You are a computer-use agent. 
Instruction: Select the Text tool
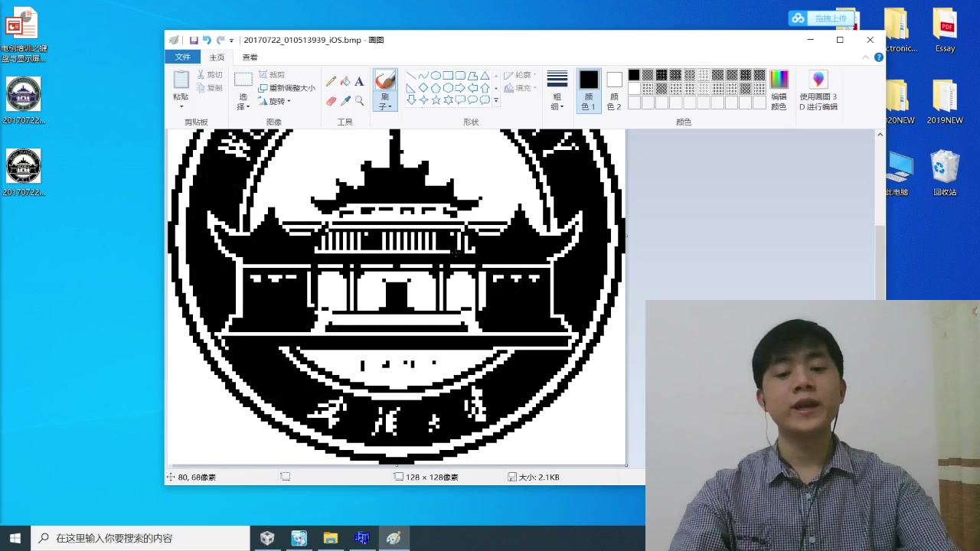(359, 81)
